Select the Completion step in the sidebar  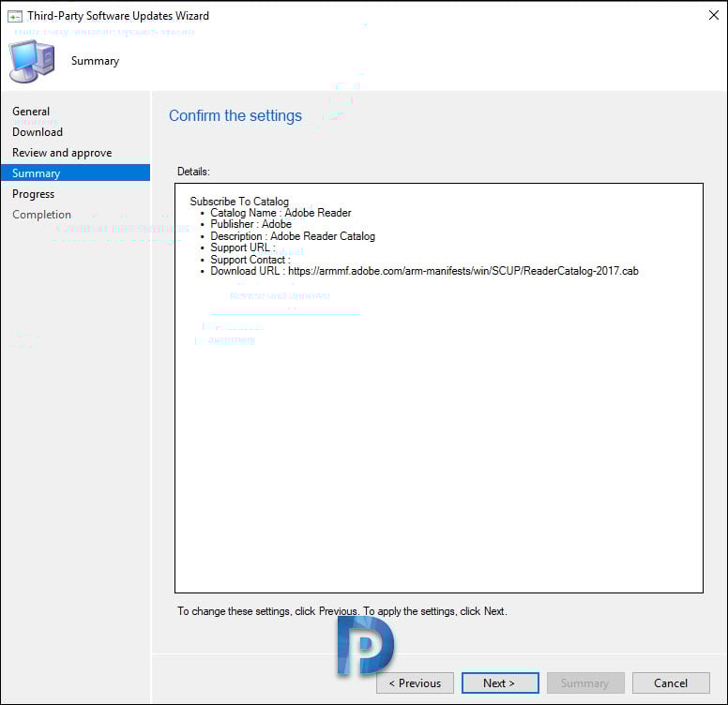41,215
